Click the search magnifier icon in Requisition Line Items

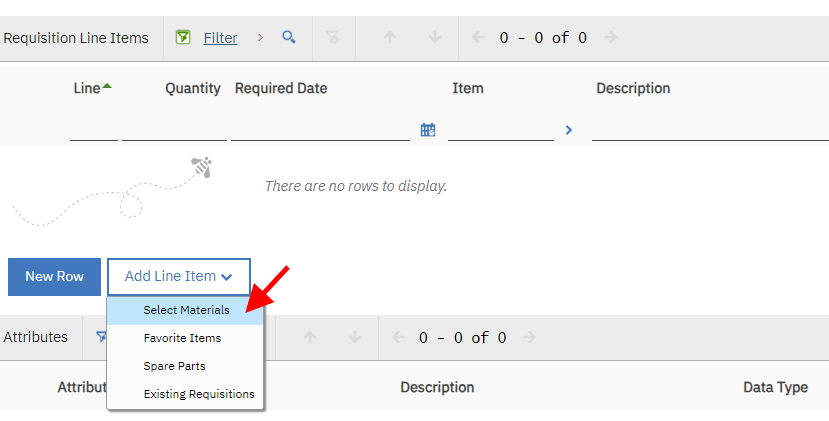(289, 37)
